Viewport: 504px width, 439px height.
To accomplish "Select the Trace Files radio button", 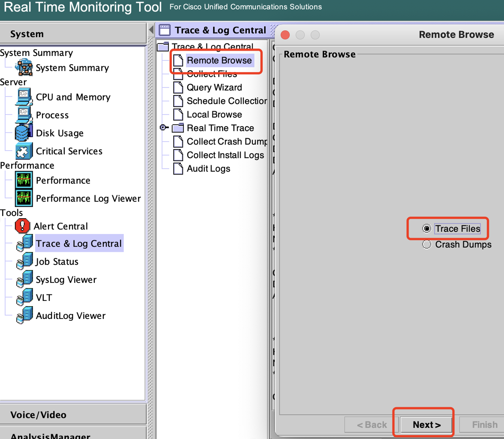I will (427, 228).
